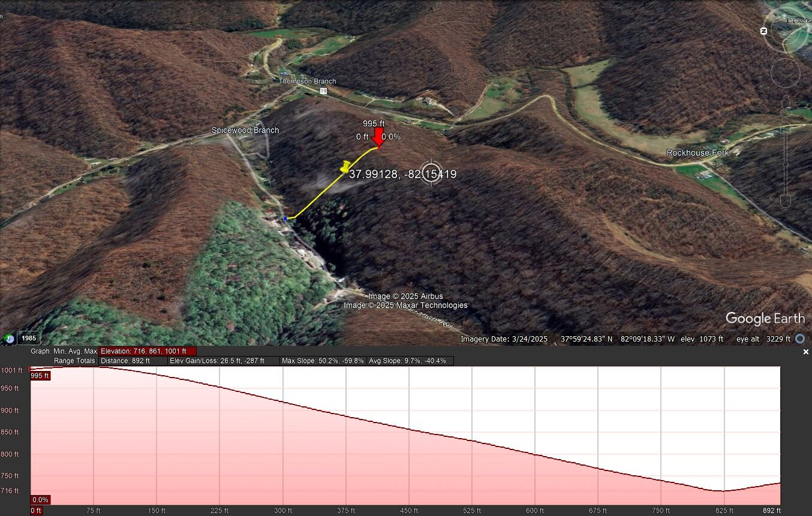Click the Rockhouse Fork map label

coord(697,153)
